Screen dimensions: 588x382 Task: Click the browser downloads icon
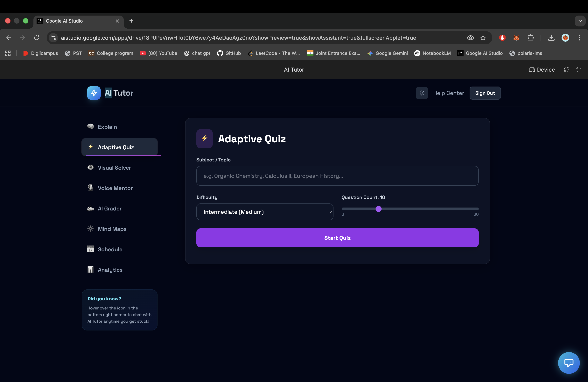pyautogui.click(x=551, y=38)
